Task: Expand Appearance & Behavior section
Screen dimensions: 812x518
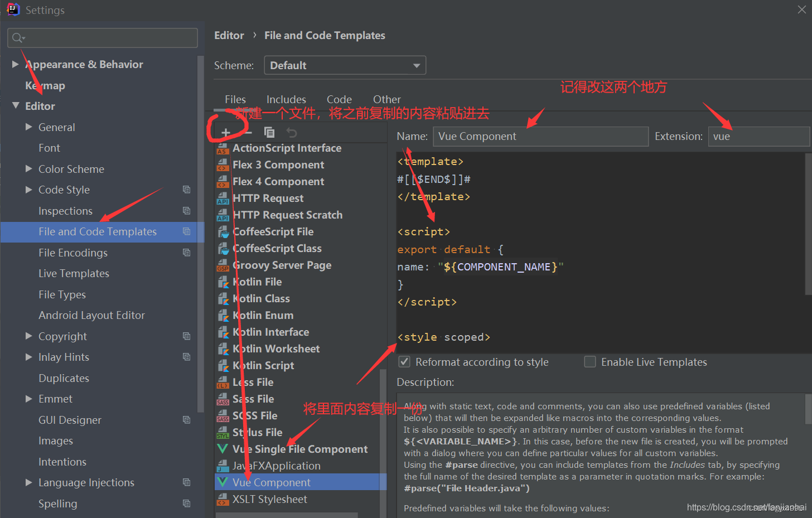Action: [15, 64]
